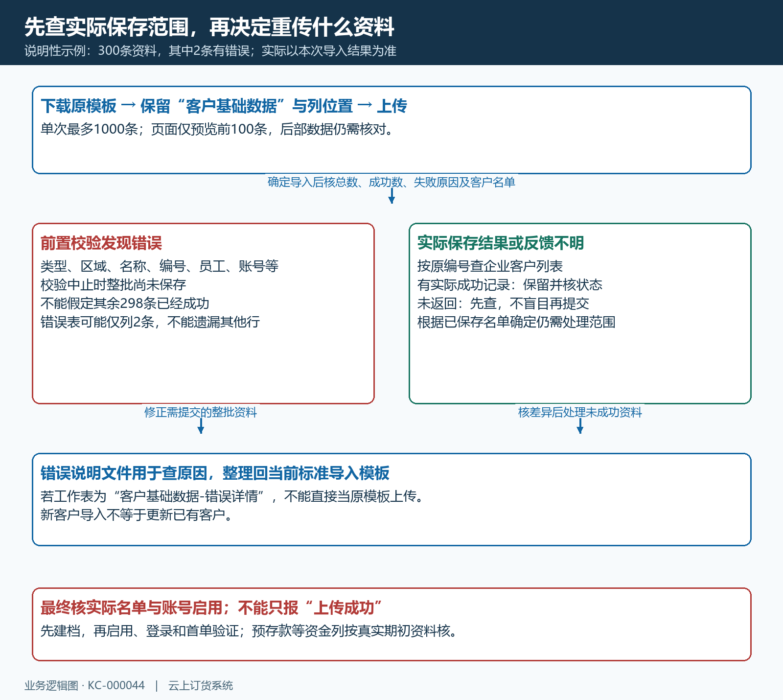Image resolution: width=783 pixels, height=700 pixels.
Task: Click green heading 实际保存结果或反馈不明
Action: click(x=501, y=243)
